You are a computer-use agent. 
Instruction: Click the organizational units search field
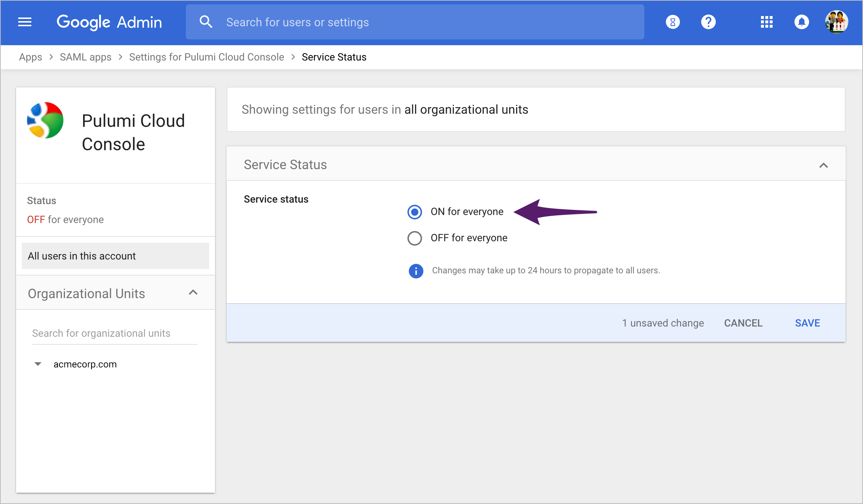[x=101, y=333]
